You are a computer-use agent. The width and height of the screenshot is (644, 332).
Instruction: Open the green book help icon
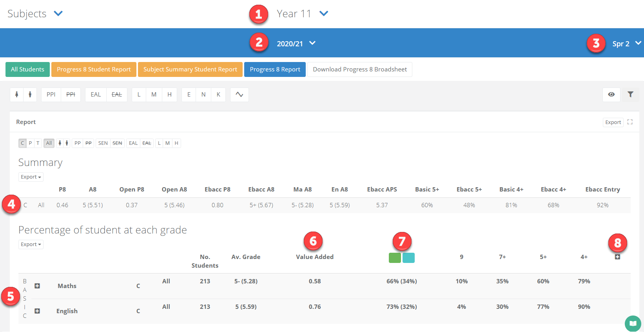pyautogui.click(x=633, y=323)
